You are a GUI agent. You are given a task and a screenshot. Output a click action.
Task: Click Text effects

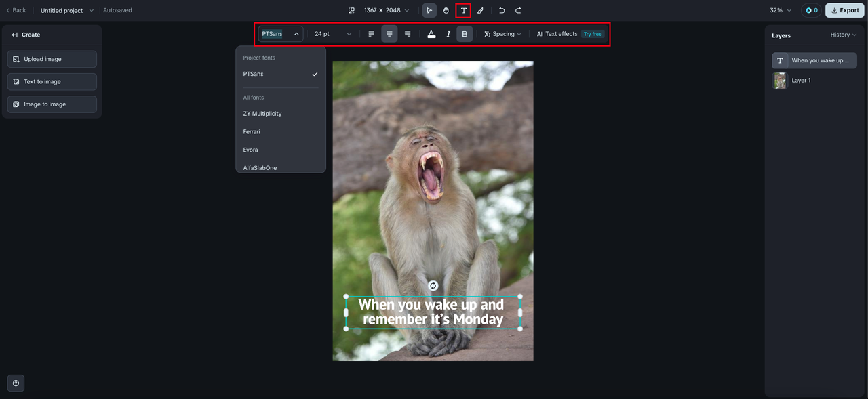tap(557, 34)
